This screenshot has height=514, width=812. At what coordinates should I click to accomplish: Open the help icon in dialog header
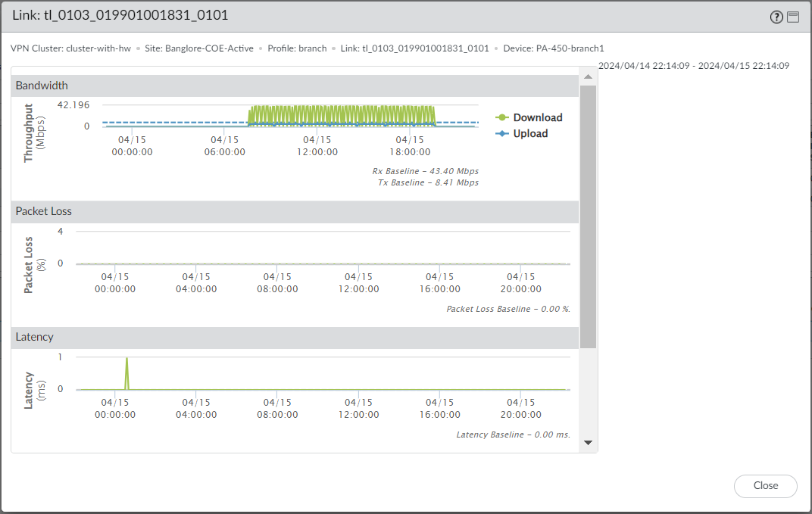[776, 17]
